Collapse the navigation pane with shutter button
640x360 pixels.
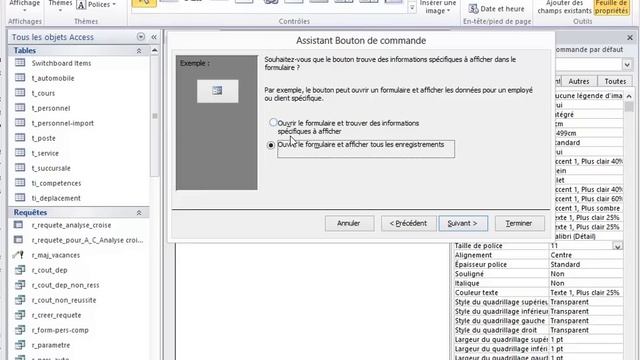(x=154, y=37)
